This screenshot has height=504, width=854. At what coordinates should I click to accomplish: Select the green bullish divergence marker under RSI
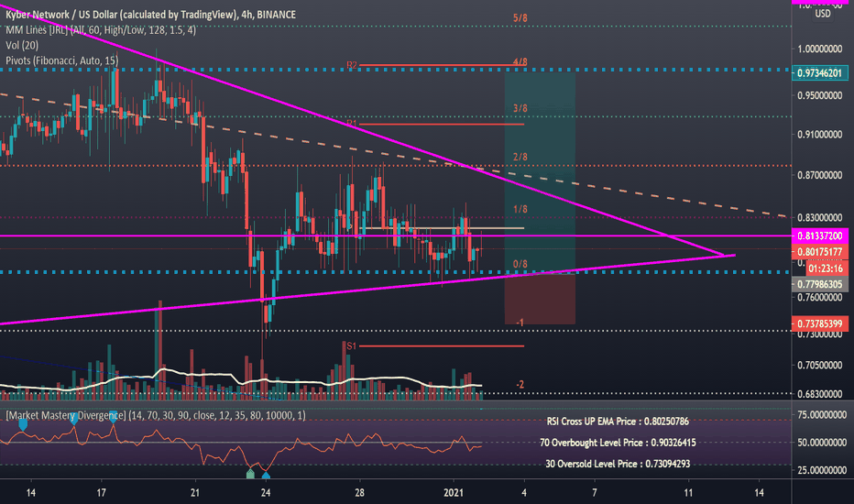click(250, 474)
